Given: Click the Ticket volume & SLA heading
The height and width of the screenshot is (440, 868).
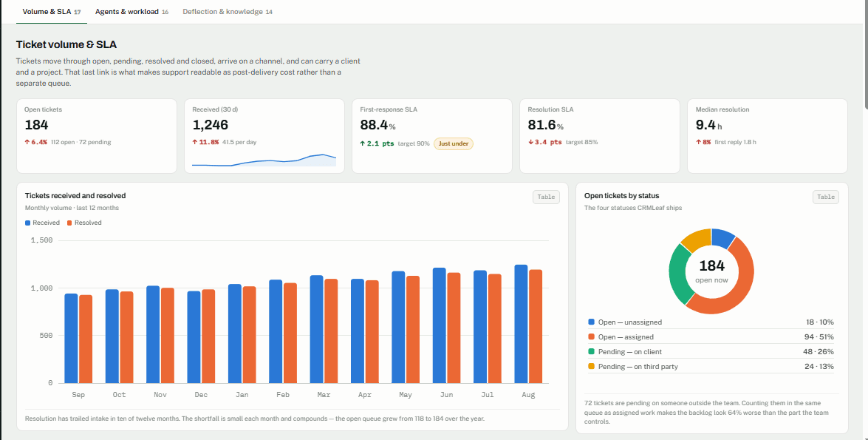Looking at the screenshot, I should pos(66,45).
